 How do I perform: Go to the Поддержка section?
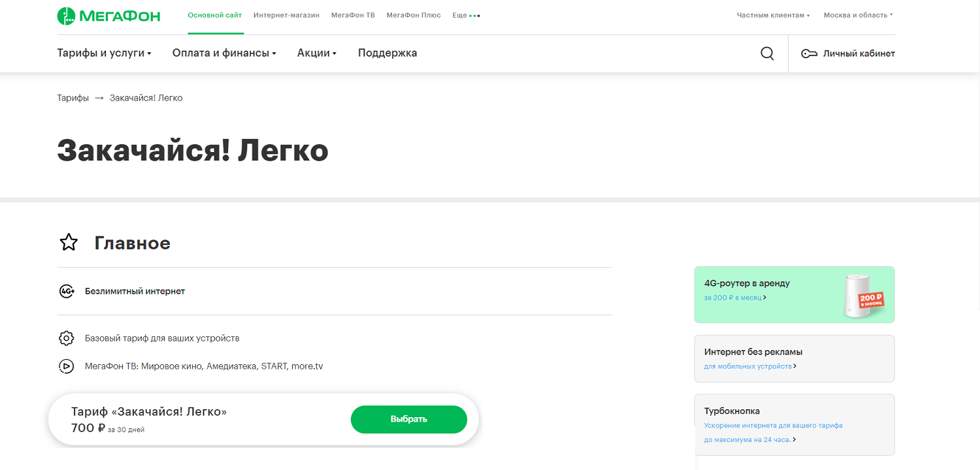(x=387, y=54)
